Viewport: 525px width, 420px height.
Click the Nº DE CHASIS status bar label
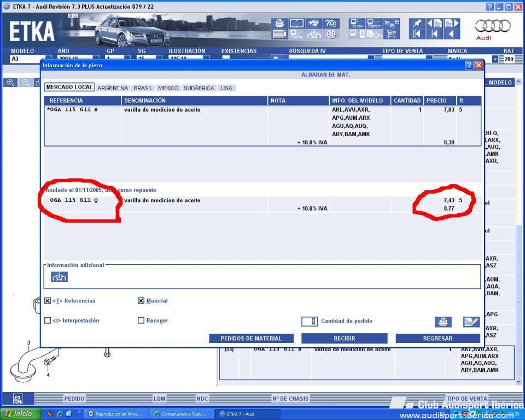[x=290, y=399]
